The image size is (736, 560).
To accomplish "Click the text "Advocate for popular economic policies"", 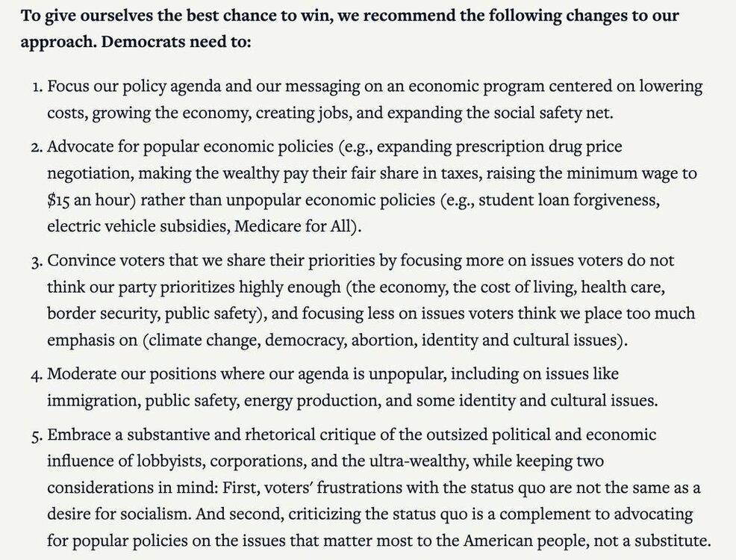I will pos(190,146).
